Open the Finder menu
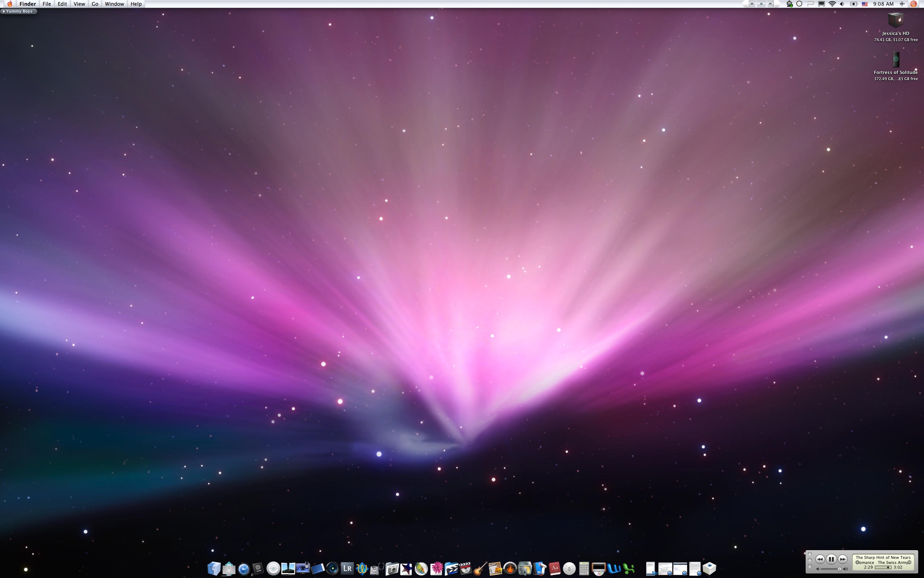924x578 pixels. [27, 4]
